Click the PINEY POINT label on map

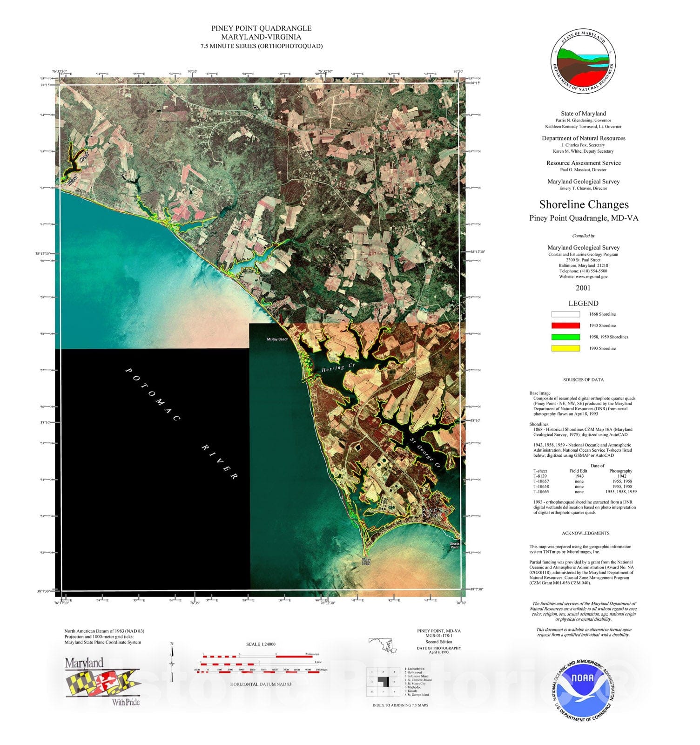click(x=432, y=513)
